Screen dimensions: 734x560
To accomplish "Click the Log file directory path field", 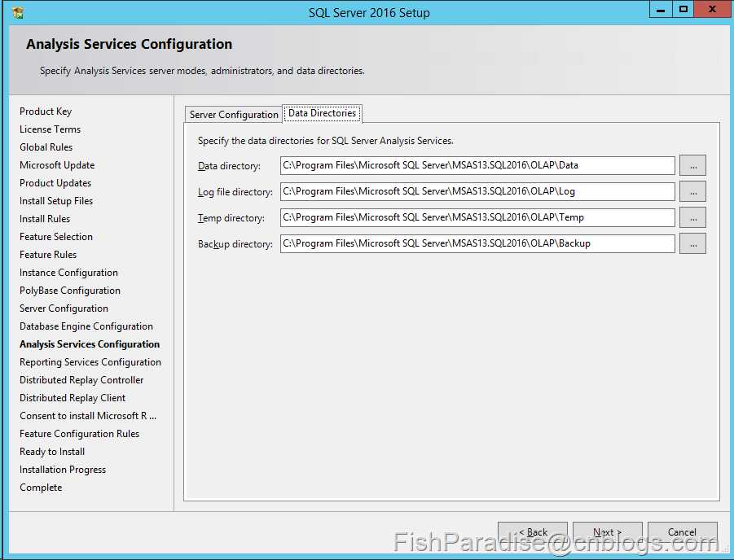I will [x=477, y=192].
